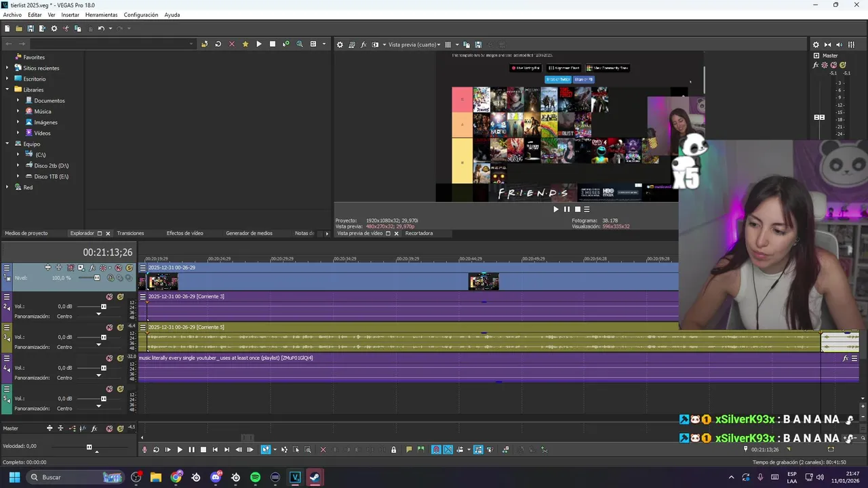Refresh the Explorer panel view
This screenshot has width=868, height=488.
tap(218, 44)
